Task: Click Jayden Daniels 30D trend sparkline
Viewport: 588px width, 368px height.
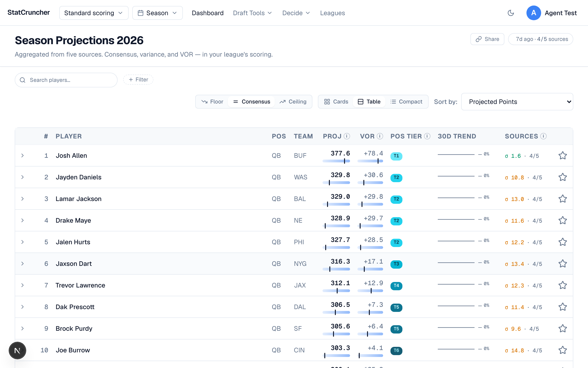Action: (x=456, y=176)
